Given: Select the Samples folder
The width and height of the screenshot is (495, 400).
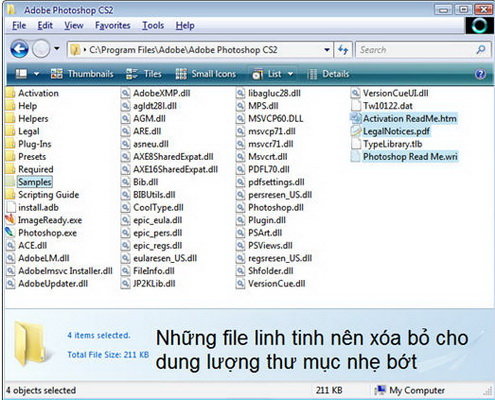Looking at the screenshot, I should click(x=35, y=182).
